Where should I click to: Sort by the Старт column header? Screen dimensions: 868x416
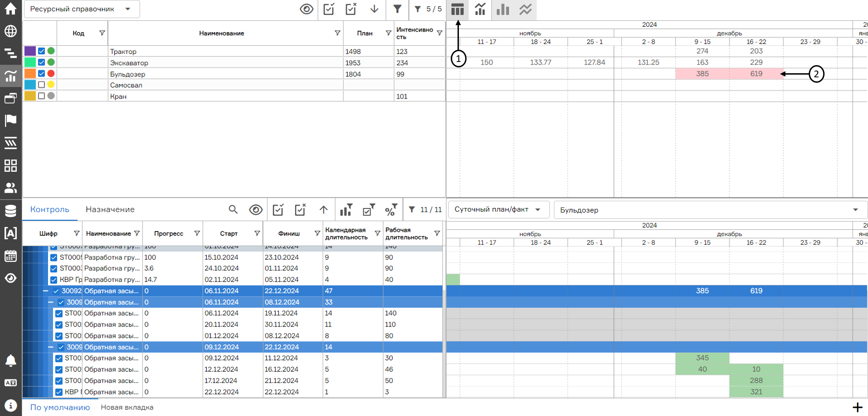click(x=229, y=233)
